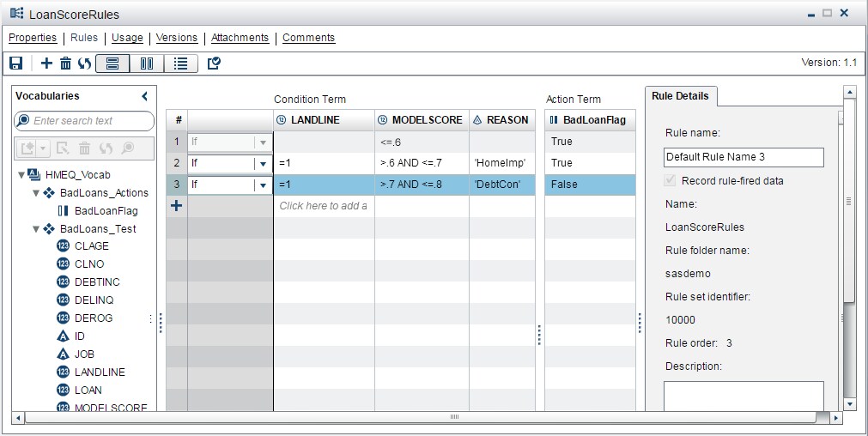
Task: Open the Versions tab
Action: (x=177, y=38)
